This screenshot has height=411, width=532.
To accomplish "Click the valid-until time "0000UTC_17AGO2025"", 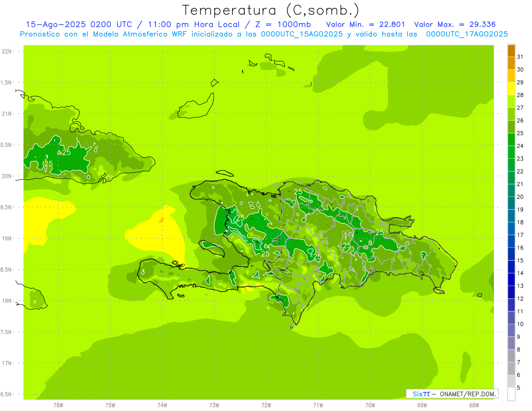I will coord(467,34).
